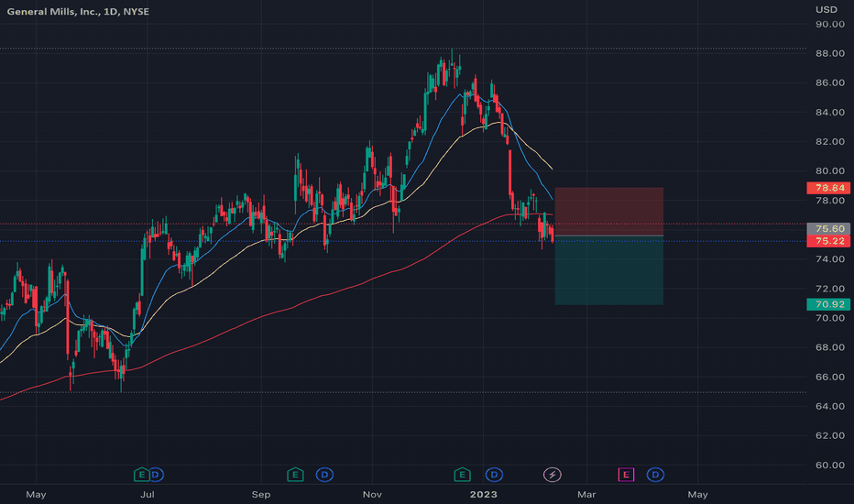Click the 88.00 price axis label

(830, 53)
